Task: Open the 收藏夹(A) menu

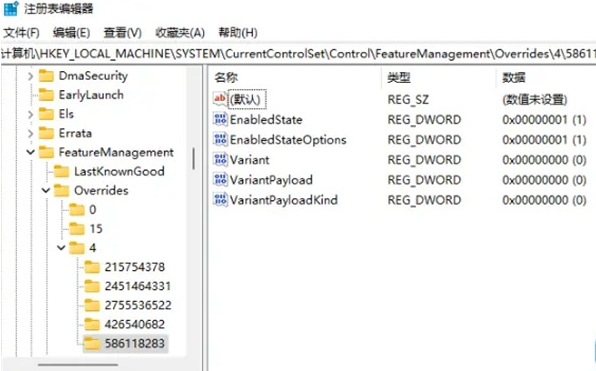Action: click(x=180, y=33)
